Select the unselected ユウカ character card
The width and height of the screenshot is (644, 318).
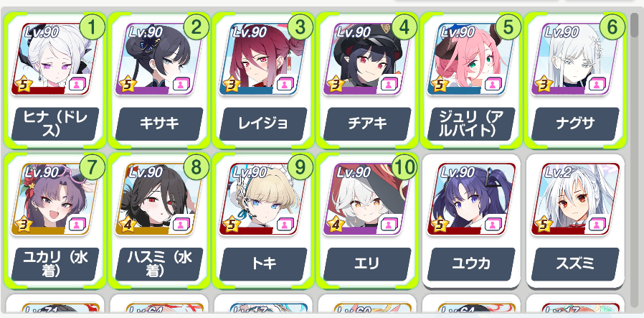coord(471,220)
